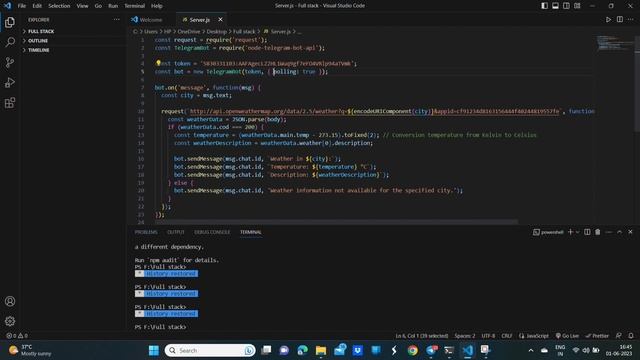Open Task View on the taskbar

[266, 350]
